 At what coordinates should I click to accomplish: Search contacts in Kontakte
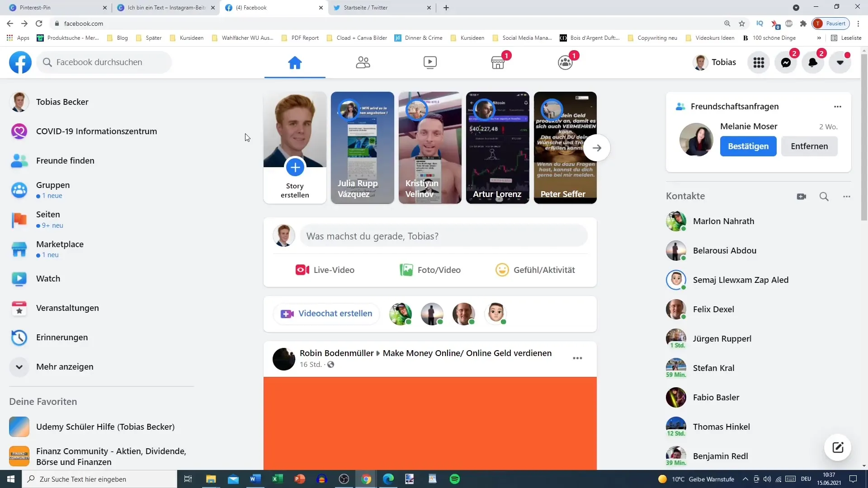pos(824,197)
